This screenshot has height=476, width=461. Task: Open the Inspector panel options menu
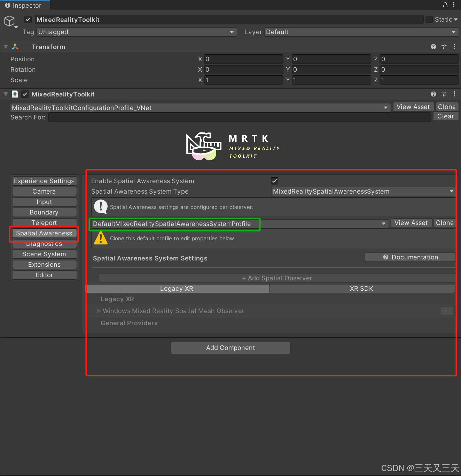point(454,5)
